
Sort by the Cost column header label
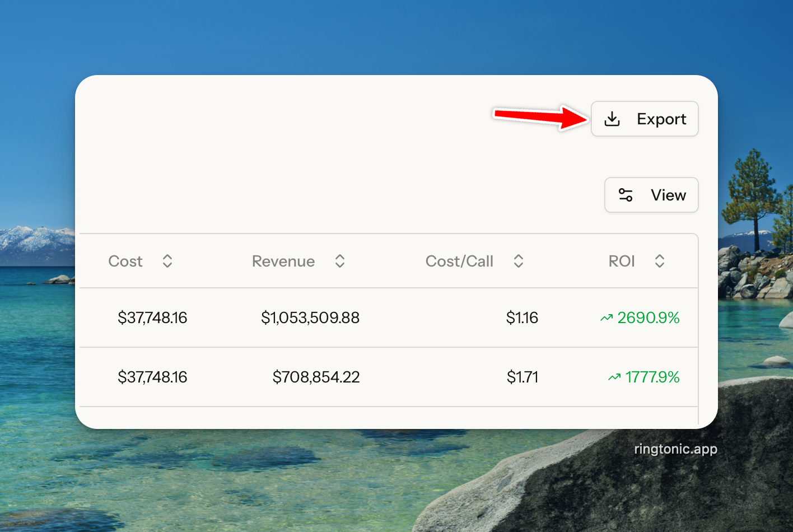[x=125, y=261]
